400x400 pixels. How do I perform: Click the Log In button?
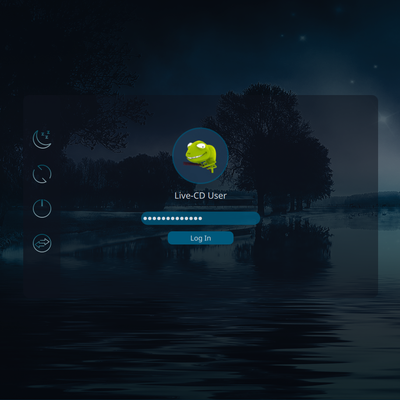coord(200,238)
